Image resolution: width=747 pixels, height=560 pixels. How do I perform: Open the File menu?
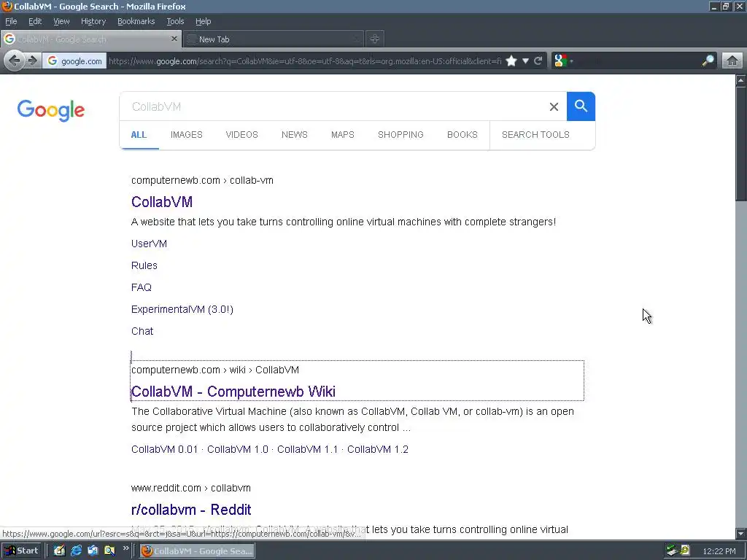pyautogui.click(x=11, y=21)
